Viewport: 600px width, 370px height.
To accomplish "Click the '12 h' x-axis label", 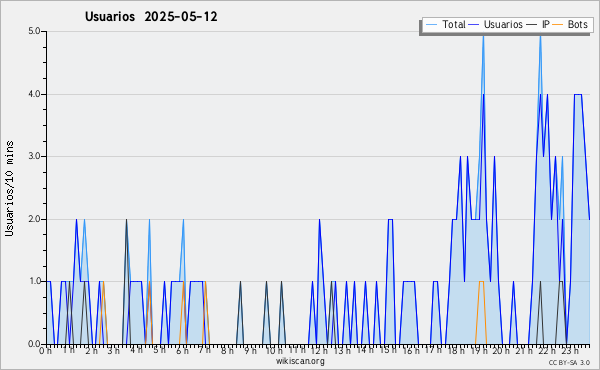I will click(x=319, y=351).
